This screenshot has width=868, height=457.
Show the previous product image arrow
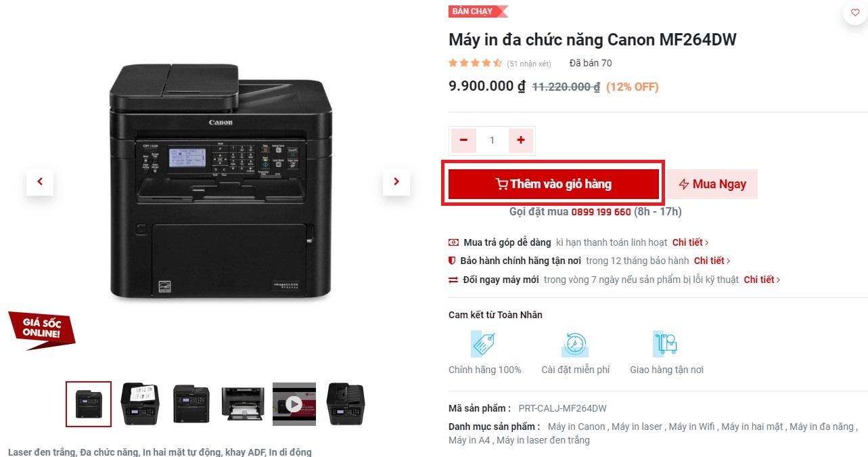click(x=40, y=181)
